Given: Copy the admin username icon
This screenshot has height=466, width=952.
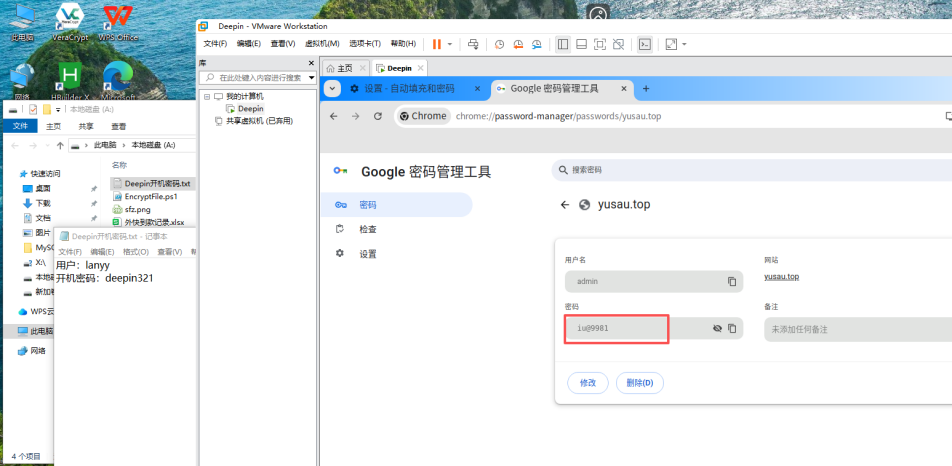Looking at the screenshot, I should 732,282.
